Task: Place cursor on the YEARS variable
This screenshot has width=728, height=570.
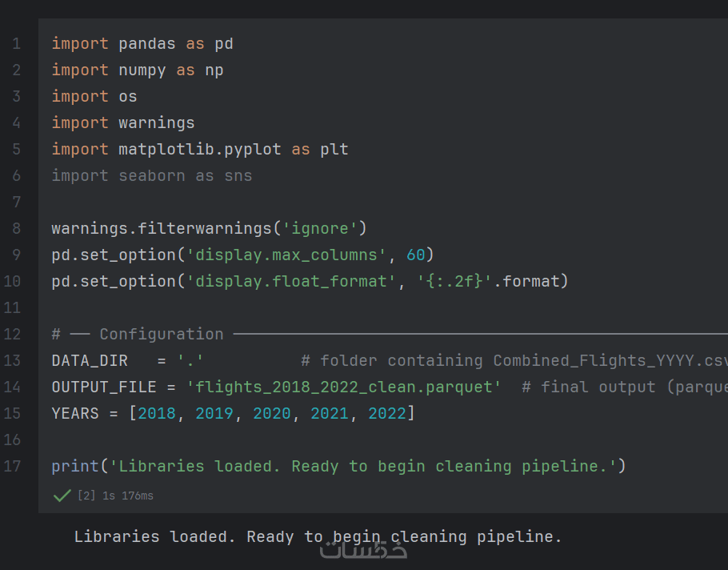Action: coord(75,413)
